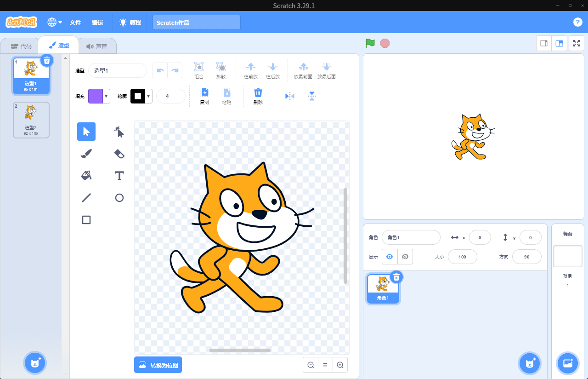Flip costume horizontally
This screenshot has height=379, width=588.
(290, 96)
